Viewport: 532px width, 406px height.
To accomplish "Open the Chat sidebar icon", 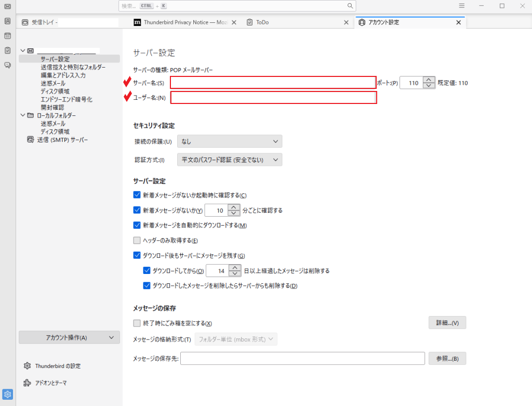I will click(x=7, y=65).
